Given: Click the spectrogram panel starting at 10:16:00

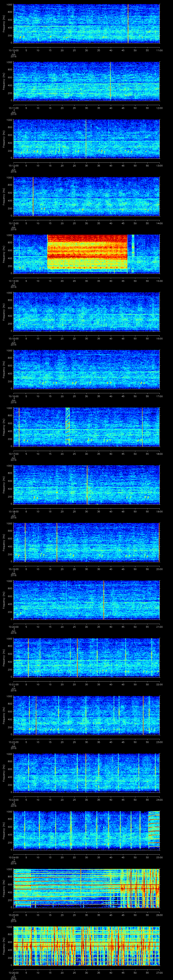Looking at the screenshot, I should pyautogui.click(x=86, y=369).
